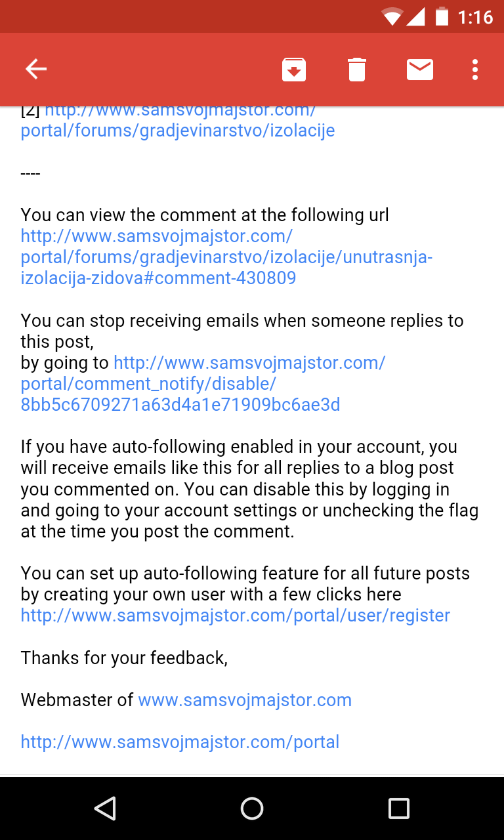Tap the back arrow in the toolbar
The height and width of the screenshot is (840, 504).
[x=36, y=69]
